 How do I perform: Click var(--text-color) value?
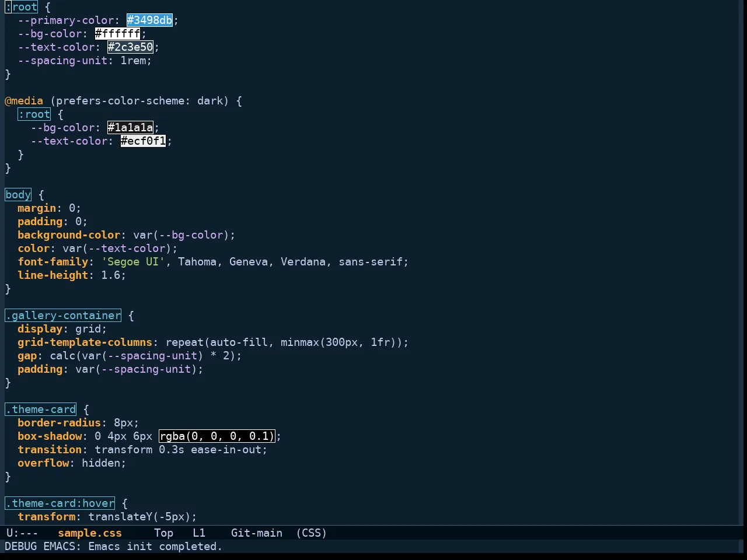point(117,249)
